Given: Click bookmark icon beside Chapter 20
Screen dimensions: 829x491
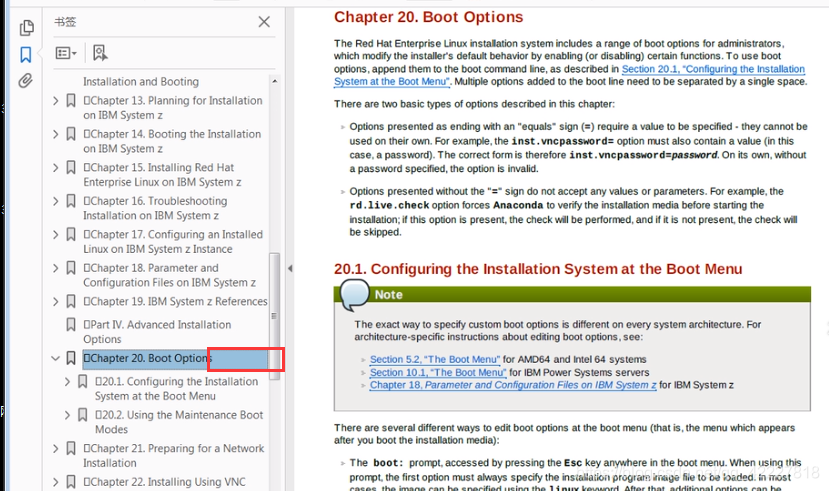Looking at the screenshot, I should click(x=71, y=358).
